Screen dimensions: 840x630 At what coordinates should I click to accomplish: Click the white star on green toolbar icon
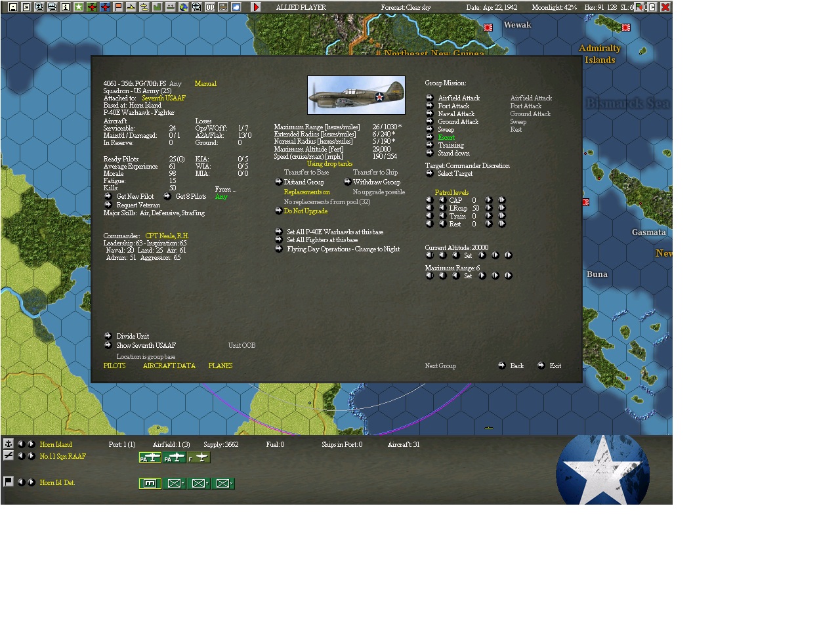(x=78, y=7)
